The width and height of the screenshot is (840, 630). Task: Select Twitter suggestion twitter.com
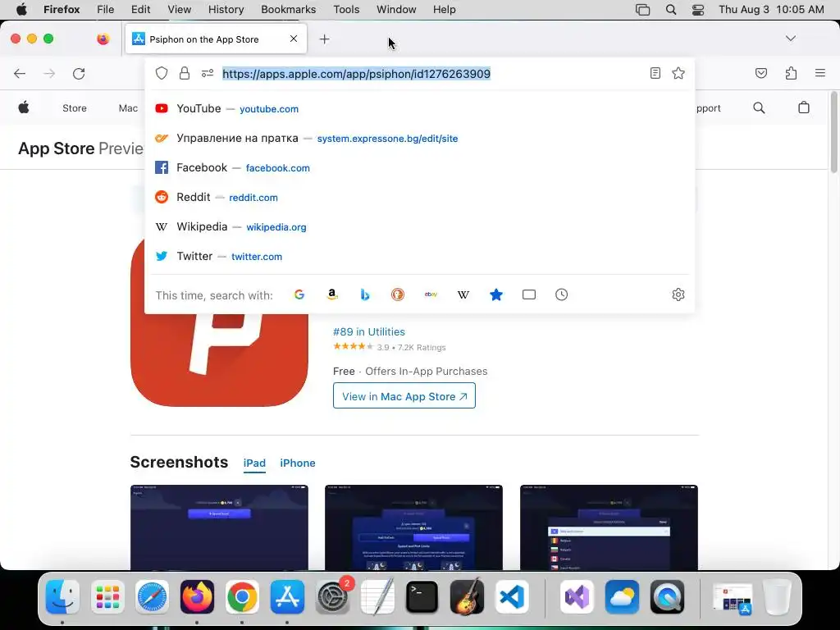coord(419,256)
